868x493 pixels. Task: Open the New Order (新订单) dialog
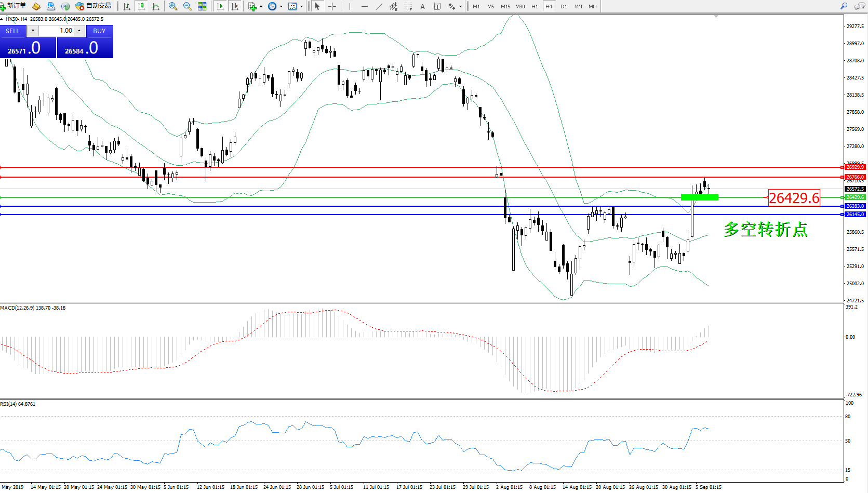(14, 6)
